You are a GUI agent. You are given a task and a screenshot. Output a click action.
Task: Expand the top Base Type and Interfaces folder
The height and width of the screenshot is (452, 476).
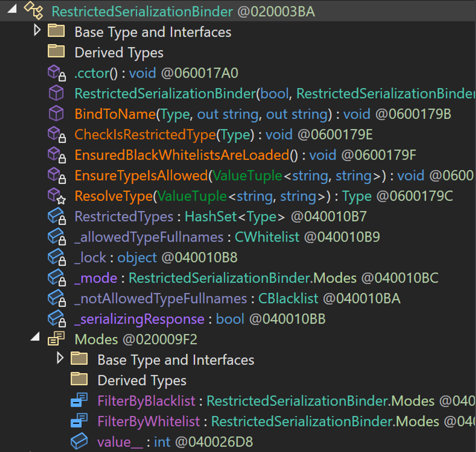(x=37, y=30)
